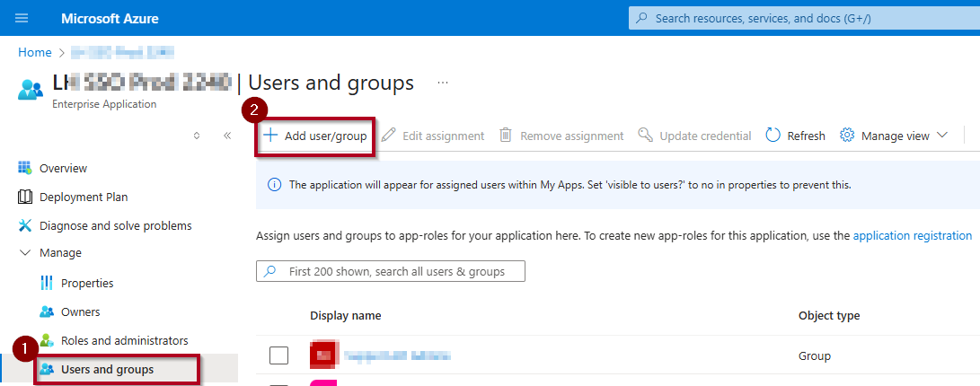The image size is (980, 386).
Task: Click the plus icon of Add user/group
Action: (269, 135)
